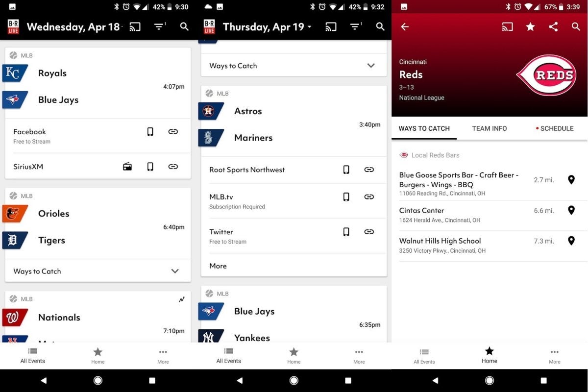Tap the cast icon on the Reds screen
Screen dimensions: 588x392
[x=507, y=27]
